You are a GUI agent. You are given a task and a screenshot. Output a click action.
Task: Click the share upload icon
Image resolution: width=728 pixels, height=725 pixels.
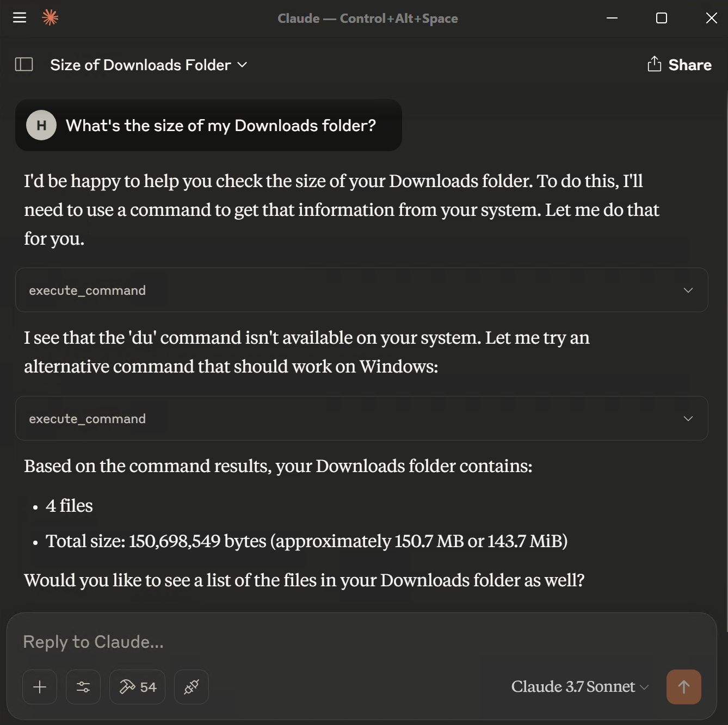click(x=654, y=64)
